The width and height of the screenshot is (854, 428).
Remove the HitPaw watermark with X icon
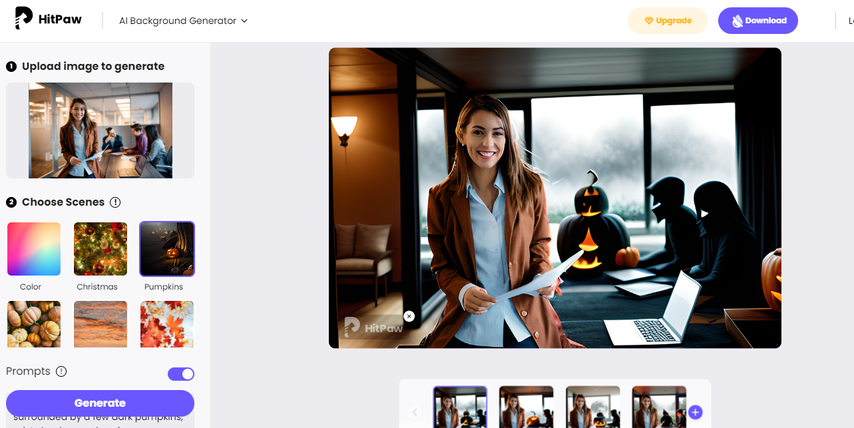409,316
